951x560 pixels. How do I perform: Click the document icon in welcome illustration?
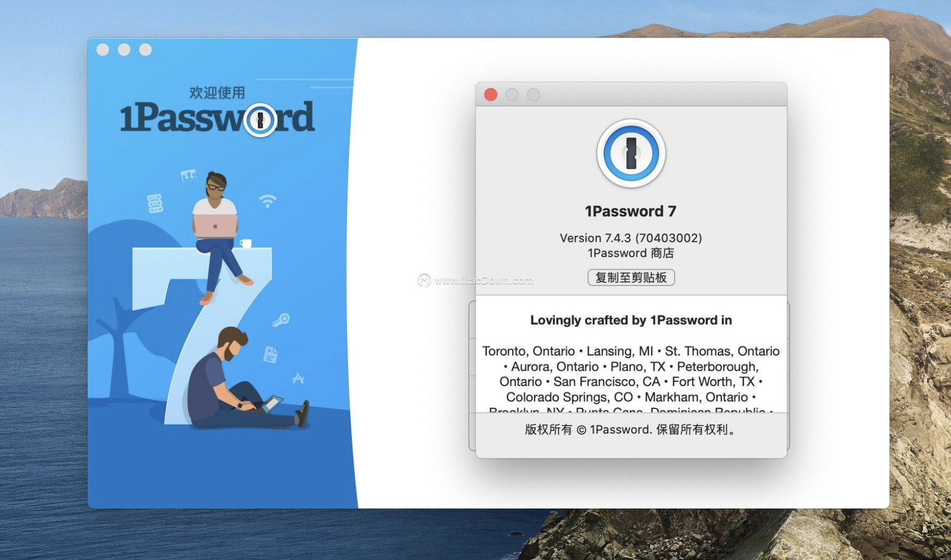(x=270, y=354)
